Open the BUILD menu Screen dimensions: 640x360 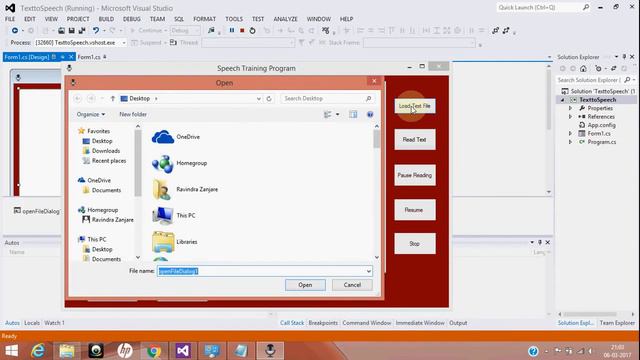coord(106,19)
